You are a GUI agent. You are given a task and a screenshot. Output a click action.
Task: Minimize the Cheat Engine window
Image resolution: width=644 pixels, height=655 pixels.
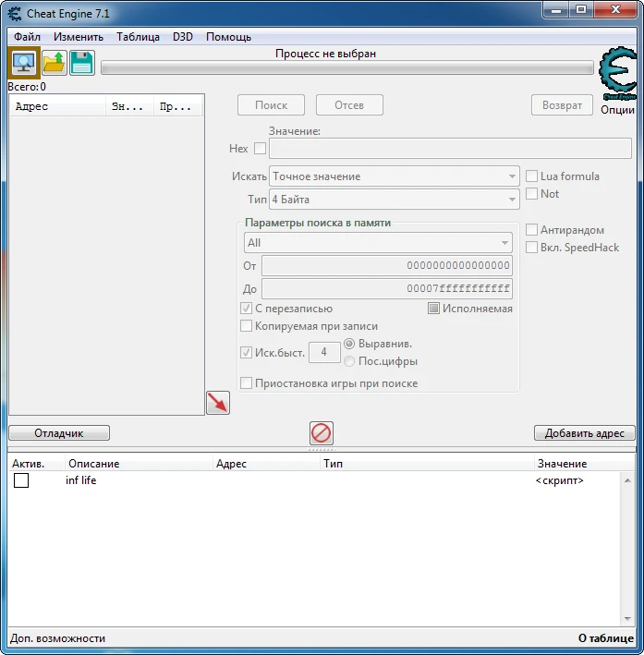click(556, 10)
